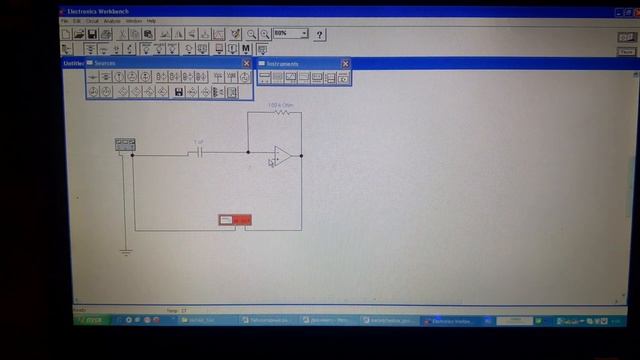Open the Diodes parts bin
This screenshot has width=640, height=360.
tap(117, 49)
